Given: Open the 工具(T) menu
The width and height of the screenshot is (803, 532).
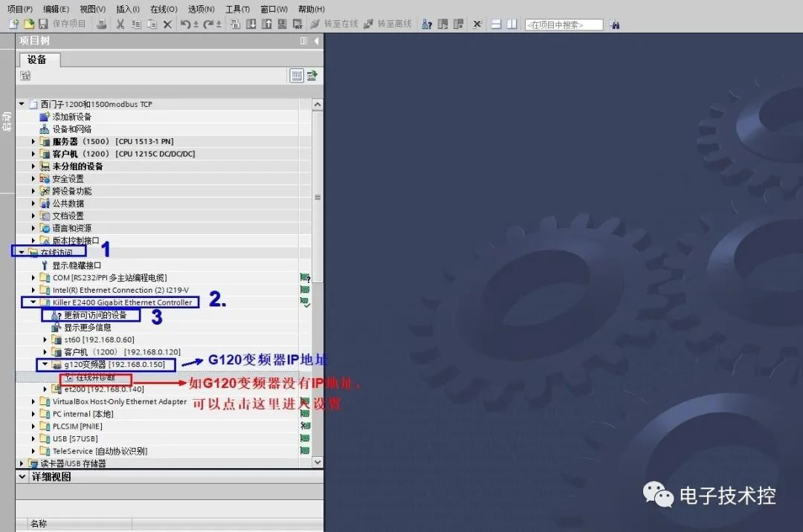Looking at the screenshot, I should [x=238, y=9].
